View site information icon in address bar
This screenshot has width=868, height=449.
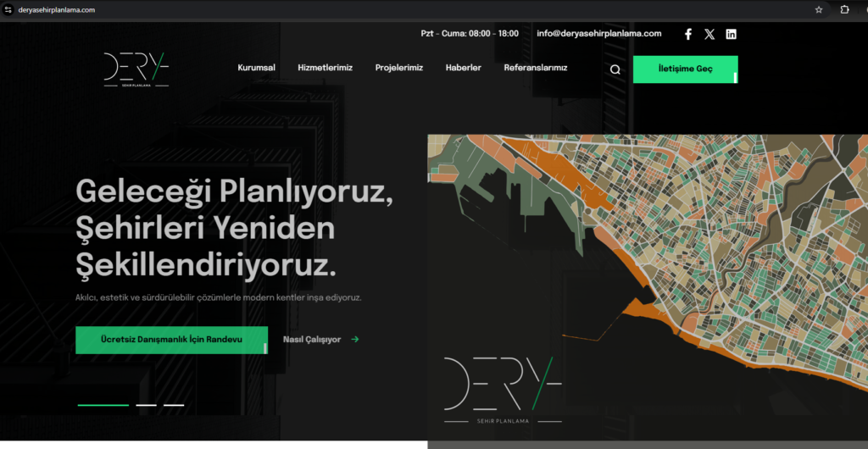[8, 9]
